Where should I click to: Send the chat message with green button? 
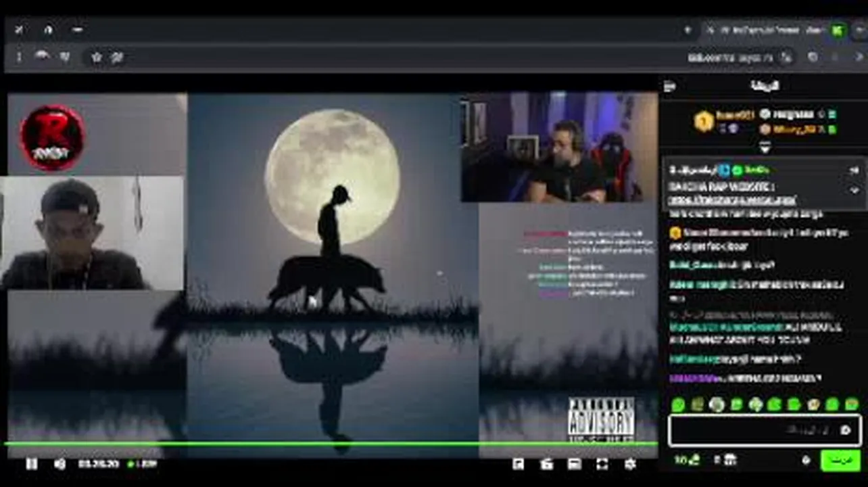840,461
